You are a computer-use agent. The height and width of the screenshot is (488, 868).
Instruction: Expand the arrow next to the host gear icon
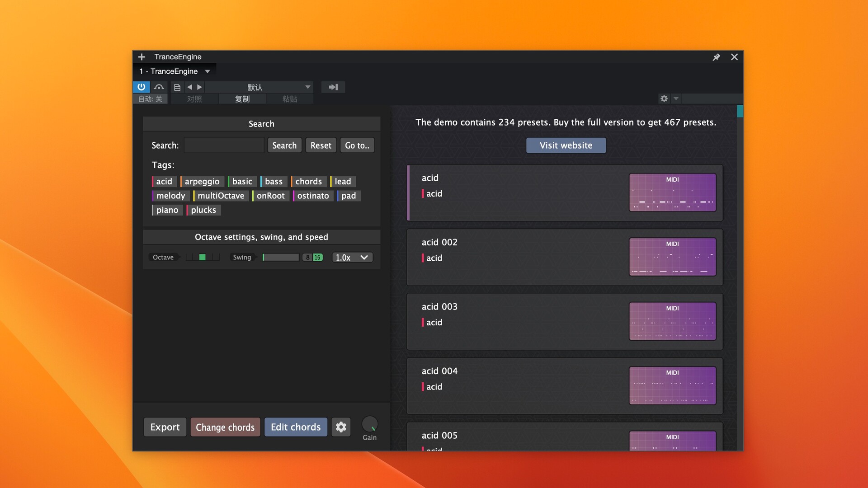click(x=676, y=99)
